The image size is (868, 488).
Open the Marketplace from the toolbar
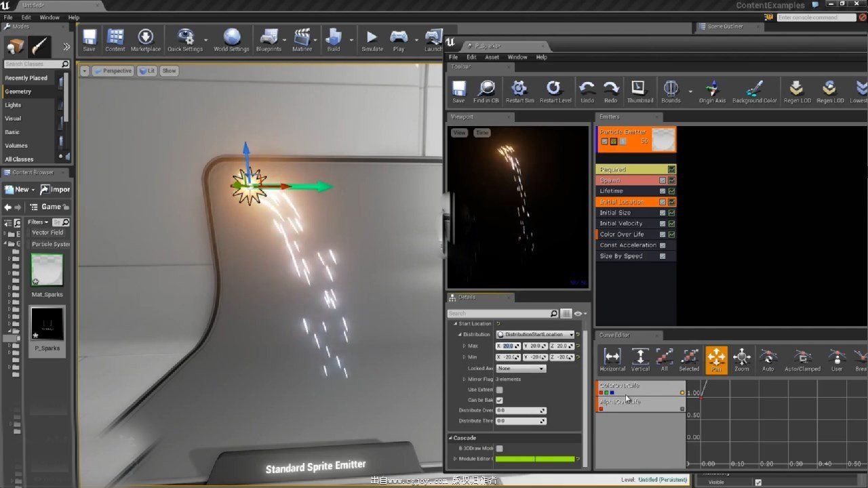(x=146, y=40)
